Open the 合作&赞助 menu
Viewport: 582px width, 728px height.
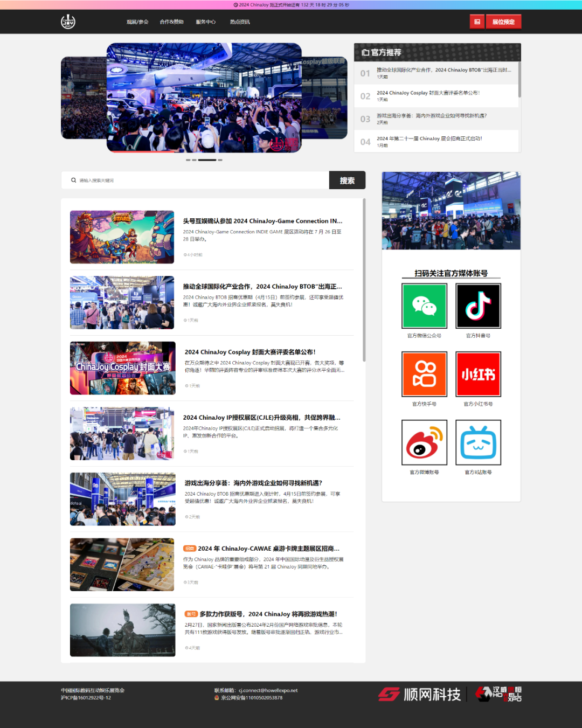[171, 22]
